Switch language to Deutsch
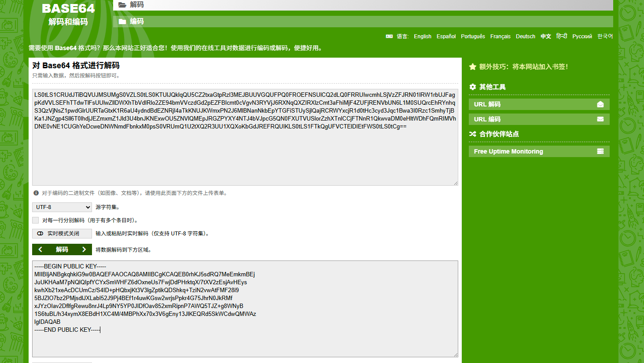This screenshot has width=644, height=363. (526, 37)
